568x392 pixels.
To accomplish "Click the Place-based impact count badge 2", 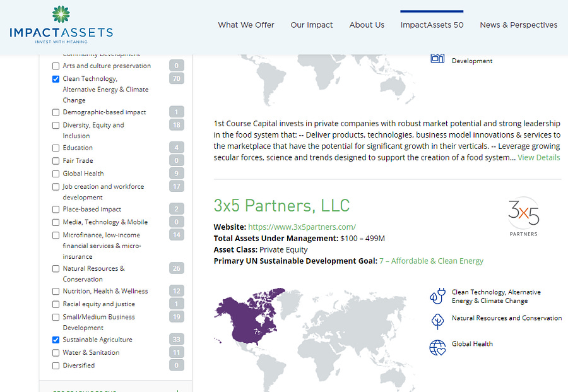I will [177, 209].
